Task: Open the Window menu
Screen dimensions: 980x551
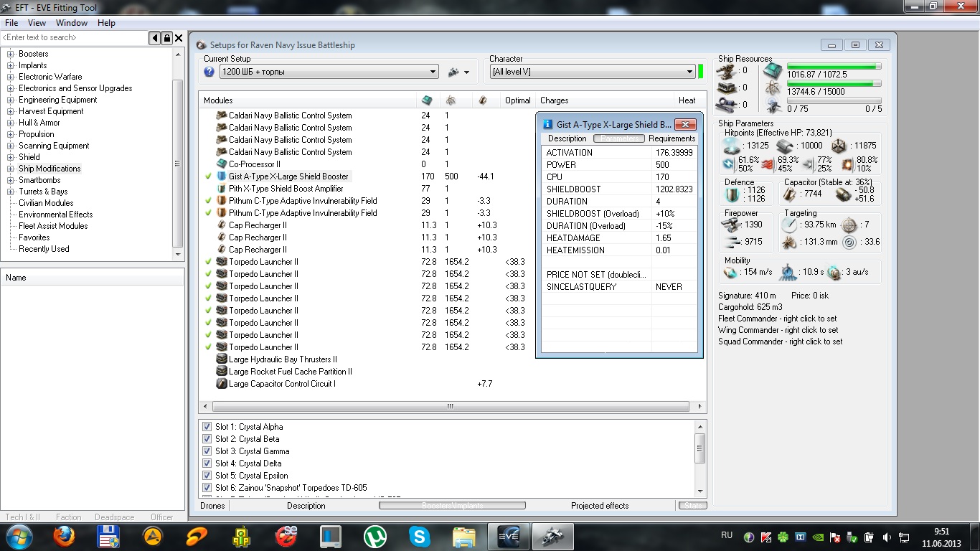Action: point(72,23)
